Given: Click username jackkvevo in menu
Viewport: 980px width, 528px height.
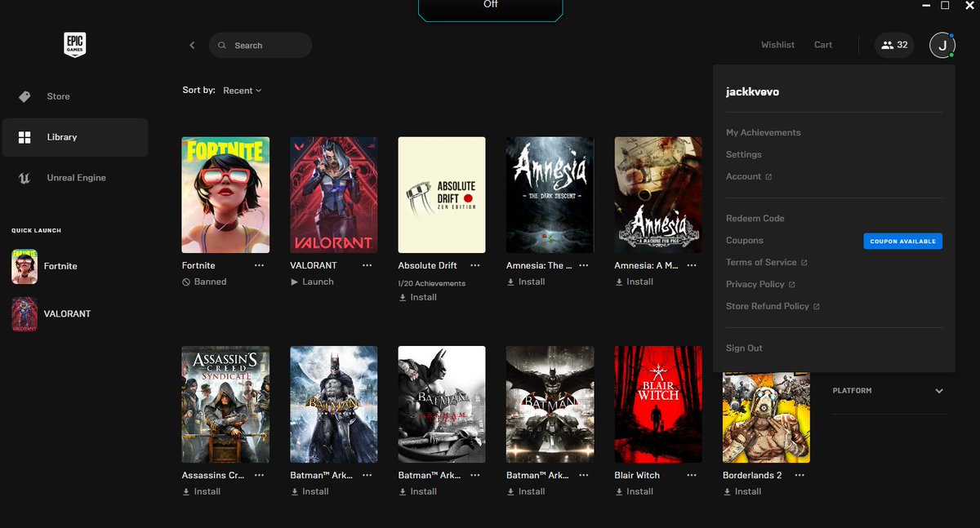Looking at the screenshot, I should 752,92.
